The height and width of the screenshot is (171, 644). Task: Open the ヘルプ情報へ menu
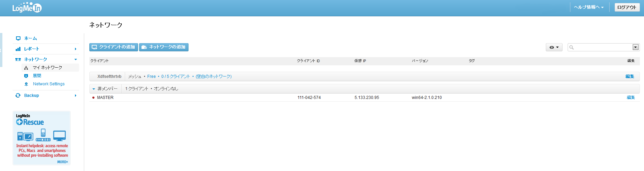[x=589, y=7]
